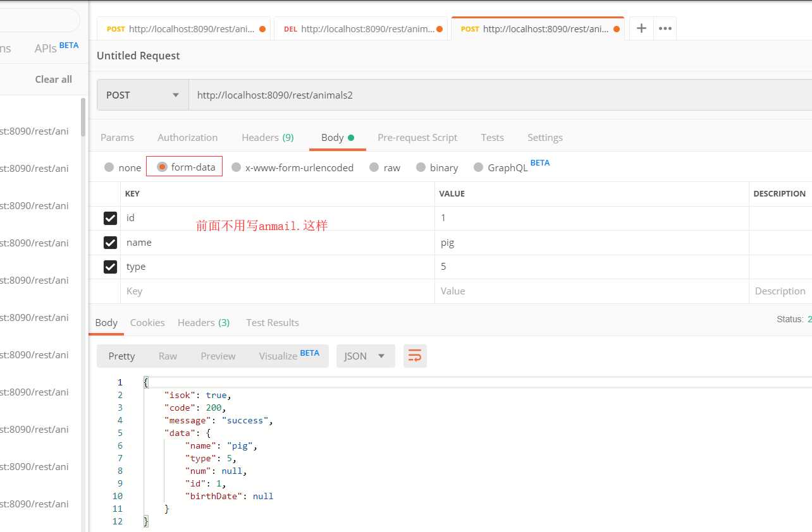Open the JSON response format dropdown
Image resolution: width=812 pixels, height=532 pixels.
pos(366,356)
